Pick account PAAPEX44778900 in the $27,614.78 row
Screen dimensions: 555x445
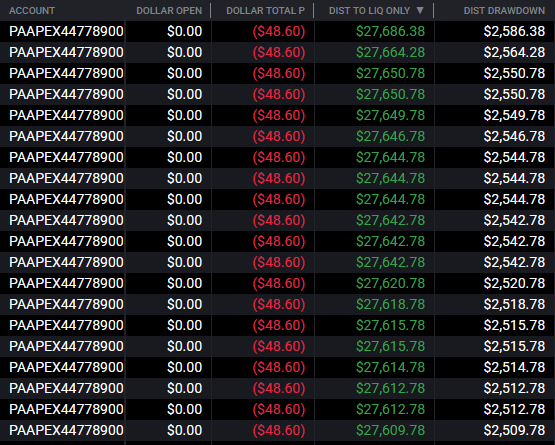point(66,367)
